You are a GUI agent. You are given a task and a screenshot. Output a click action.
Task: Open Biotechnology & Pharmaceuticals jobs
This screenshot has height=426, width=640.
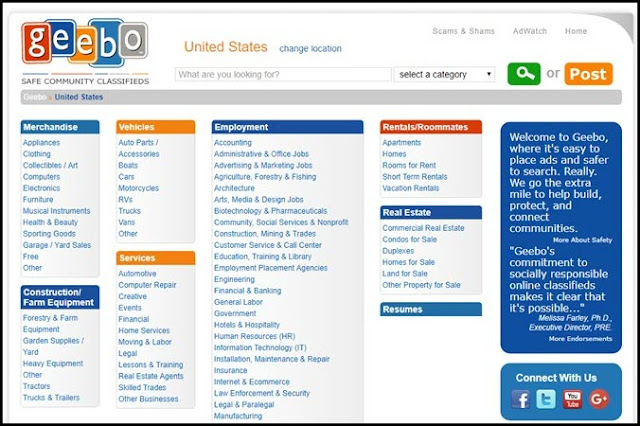coord(271,211)
